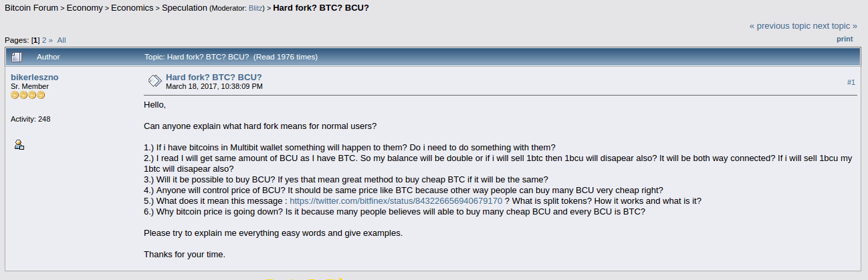
Task: Go to Bitcoin Forum home in breadcrumb
Action: tap(33, 8)
